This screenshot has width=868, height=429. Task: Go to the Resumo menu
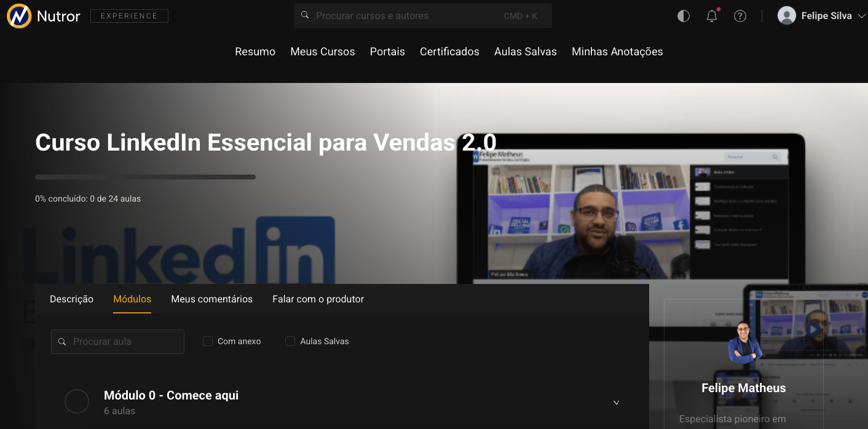[255, 52]
